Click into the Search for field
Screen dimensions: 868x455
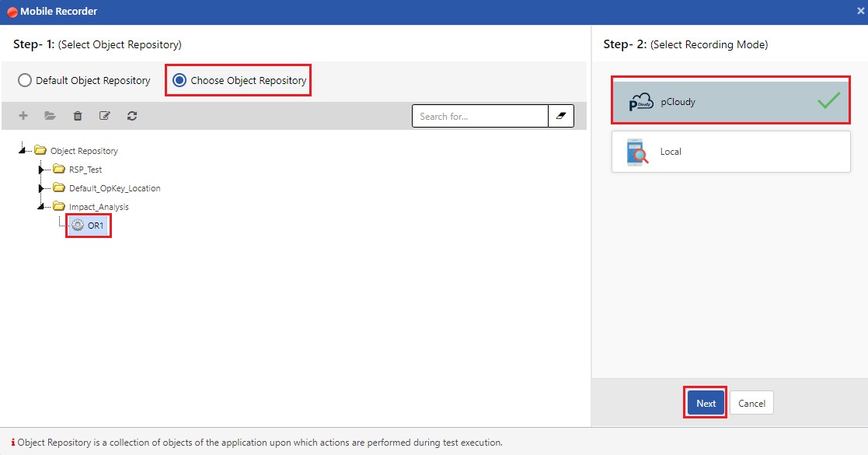479,116
